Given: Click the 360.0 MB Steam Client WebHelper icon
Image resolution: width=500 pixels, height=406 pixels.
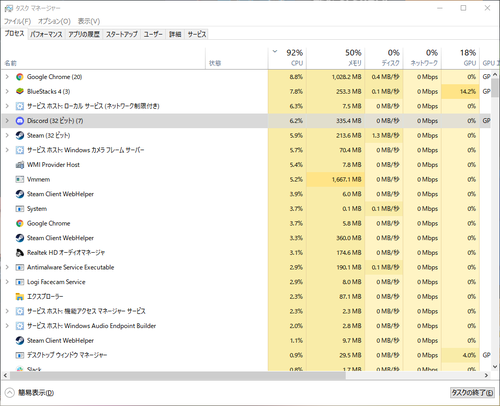Looking at the screenshot, I should click(20, 238).
